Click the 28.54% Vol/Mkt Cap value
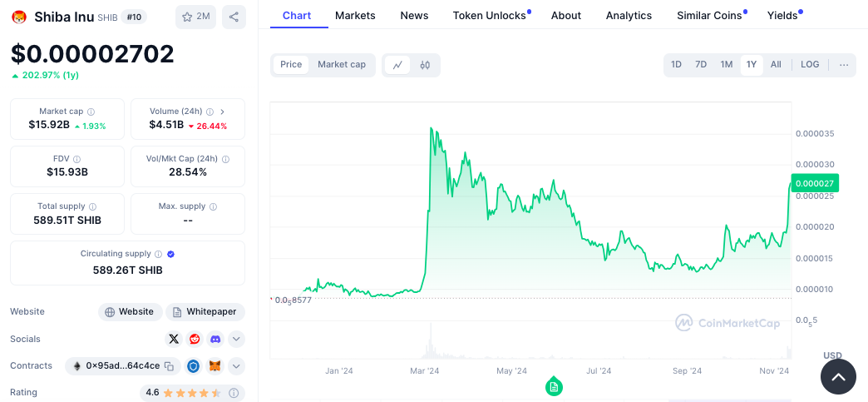This screenshot has width=868, height=402. pos(188,172)
